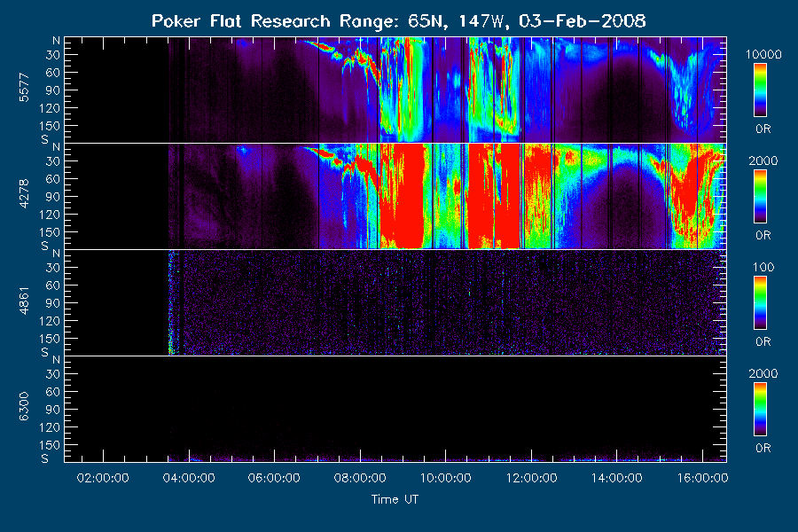Click the '5577' wavelength axis label
This screenshot has height=532, width=798.
click(x=24, y=88)
